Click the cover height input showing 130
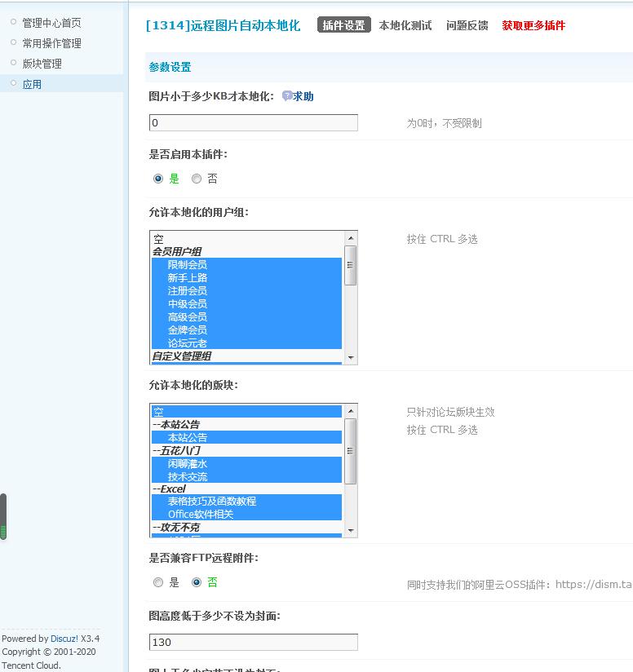Image resolution: width=633 pixels, height=672 pixels. coord(254,642)
